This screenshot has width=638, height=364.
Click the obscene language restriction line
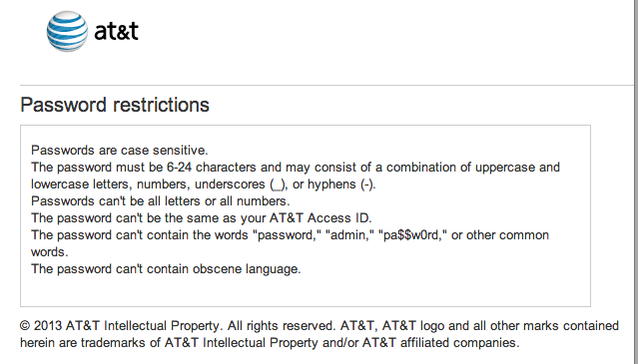coord(166,269)
